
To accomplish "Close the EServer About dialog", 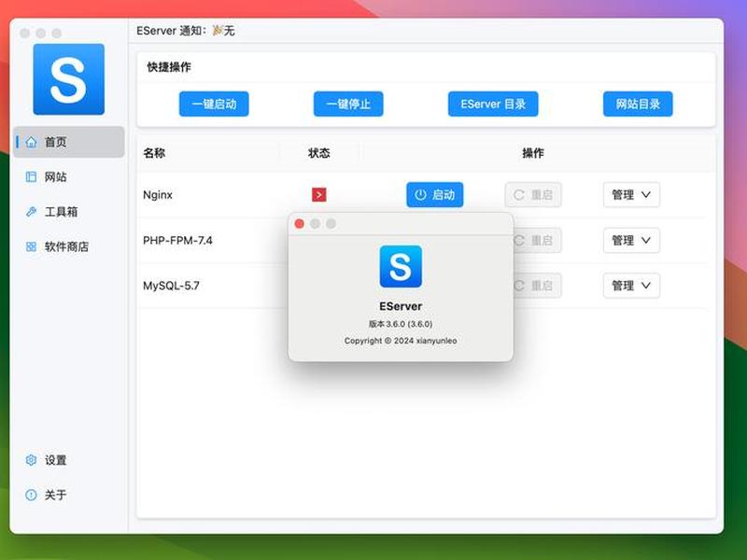I will coord(299,223).
